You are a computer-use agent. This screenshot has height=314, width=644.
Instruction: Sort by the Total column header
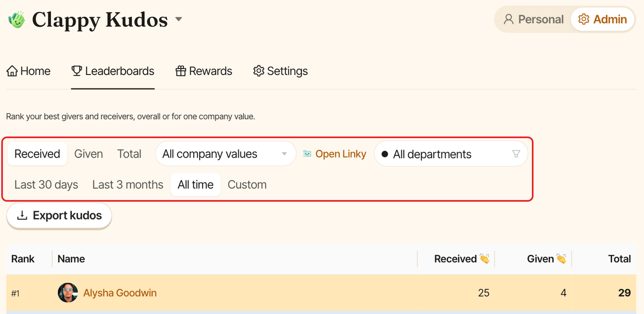coord(619,259)
